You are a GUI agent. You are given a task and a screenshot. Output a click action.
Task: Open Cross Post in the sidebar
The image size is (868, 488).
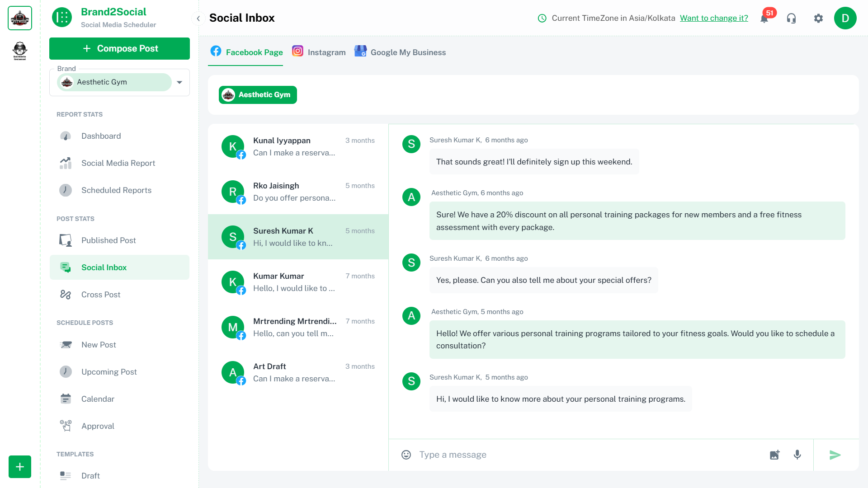click(101, 295)
